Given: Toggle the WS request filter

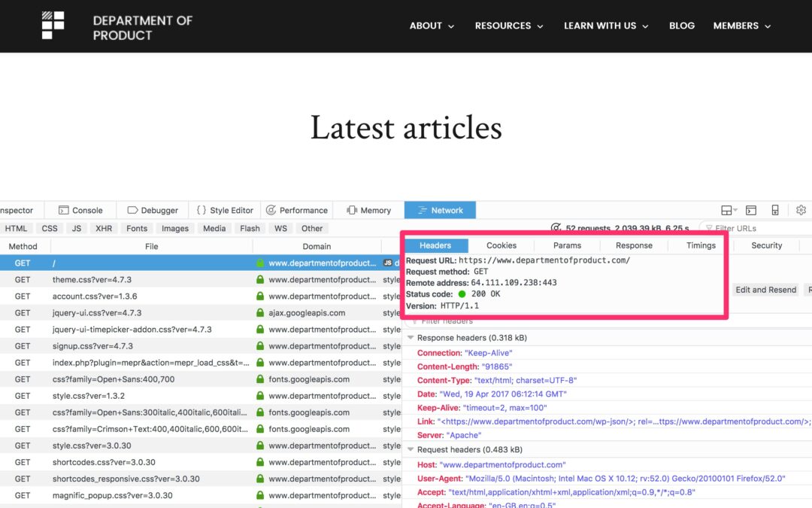Looking at the screenshot, I should point(280,228).
